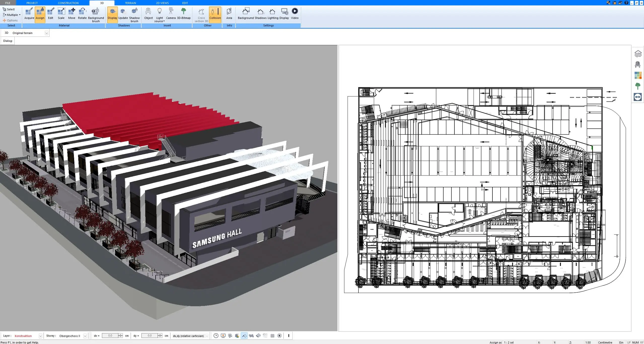Expand the Storey Obergeschoss II dropdown

(x=85, y=336)
